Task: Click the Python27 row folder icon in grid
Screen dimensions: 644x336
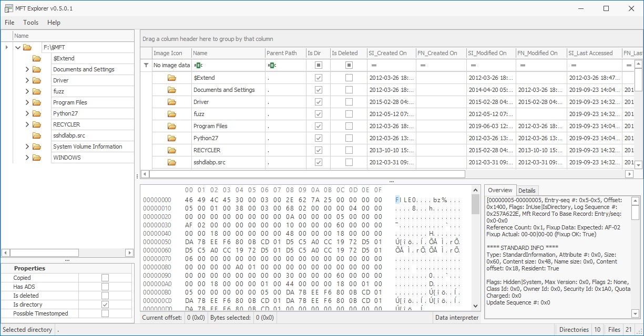Action: (171, 138)
